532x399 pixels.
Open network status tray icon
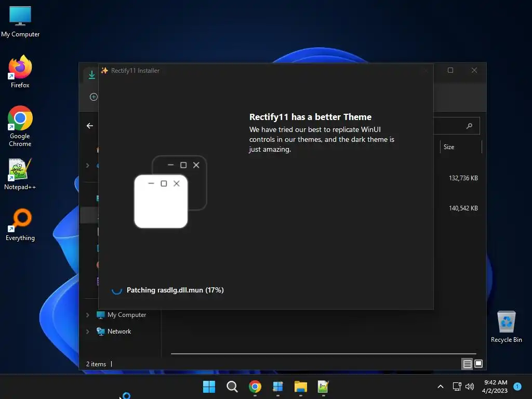coord(457,387)
